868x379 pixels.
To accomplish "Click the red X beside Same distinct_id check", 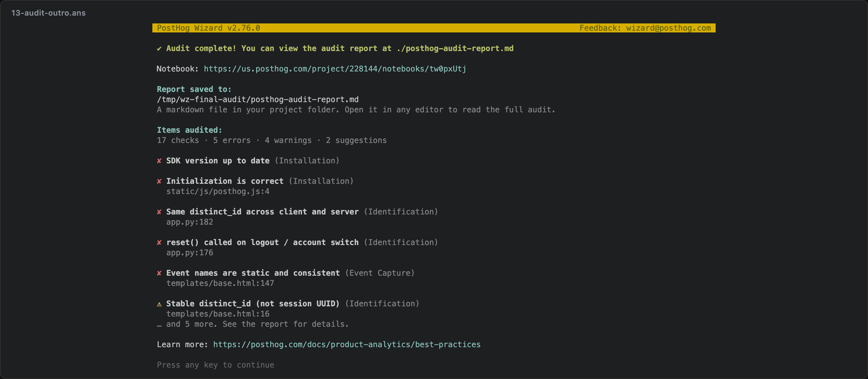I will pos(159,212).
